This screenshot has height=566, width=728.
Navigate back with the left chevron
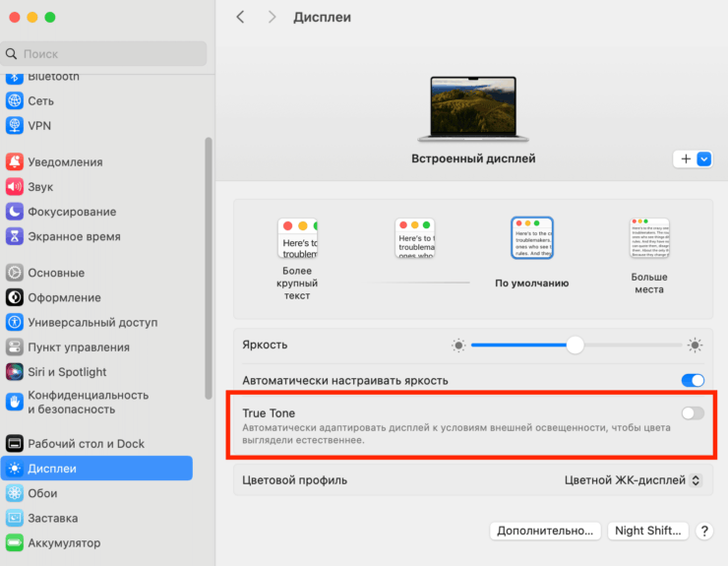241,18
